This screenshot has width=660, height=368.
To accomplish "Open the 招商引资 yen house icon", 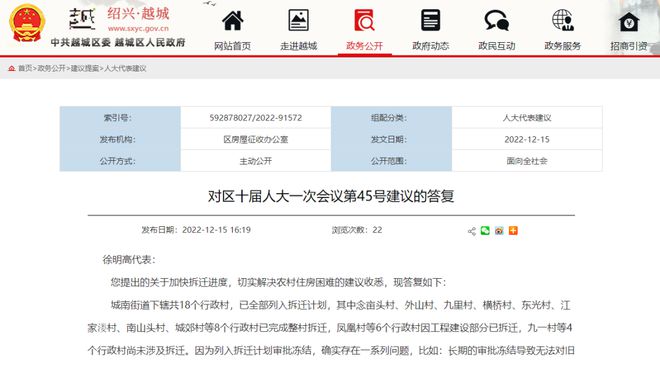I will pyautogui.click(x=629, y=21).
